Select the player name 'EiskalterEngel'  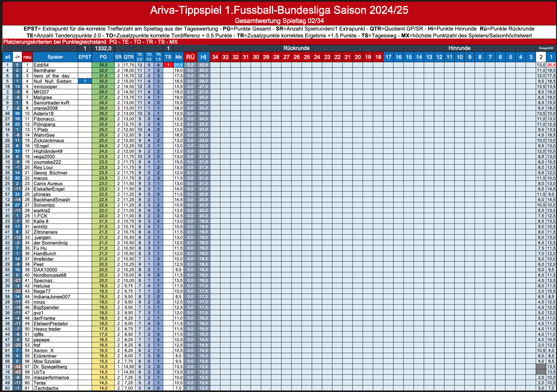(x=49, y=189)
